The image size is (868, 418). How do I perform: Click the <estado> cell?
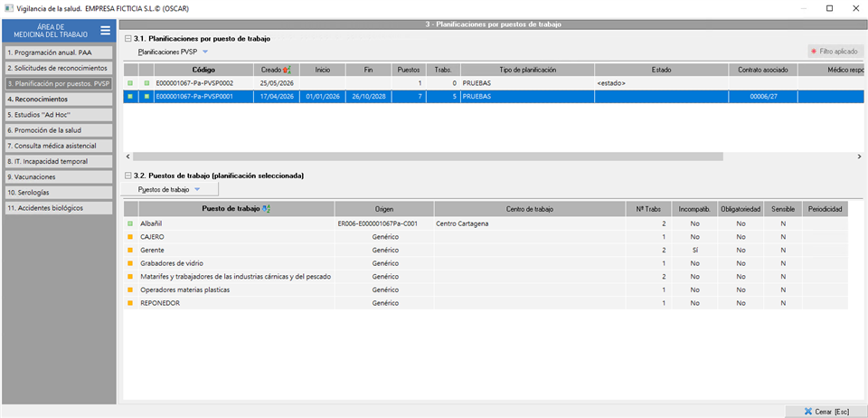click(x=662, y=83)
